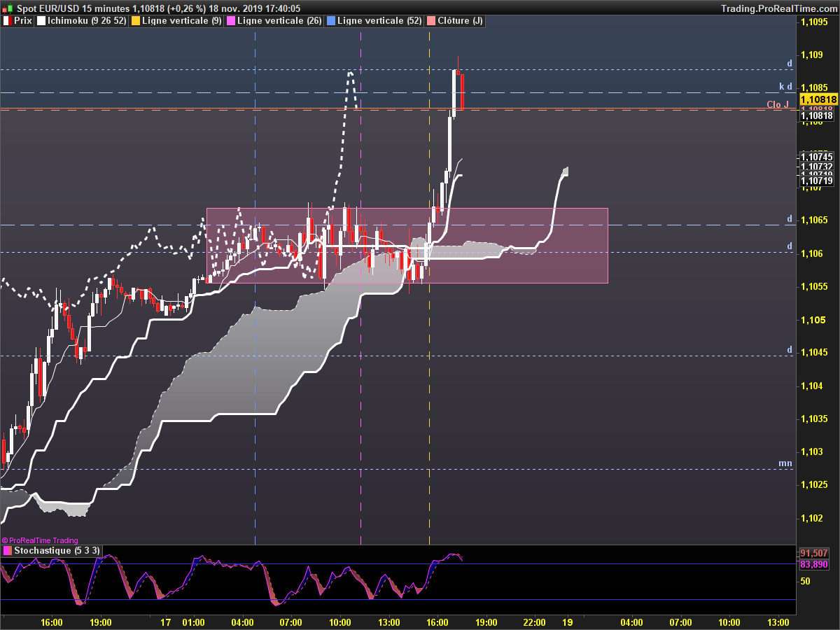Viewport: 840px width, 630px height.
Task: Select the Ligne verticale (26) label
Action: [x=280, y=21]
